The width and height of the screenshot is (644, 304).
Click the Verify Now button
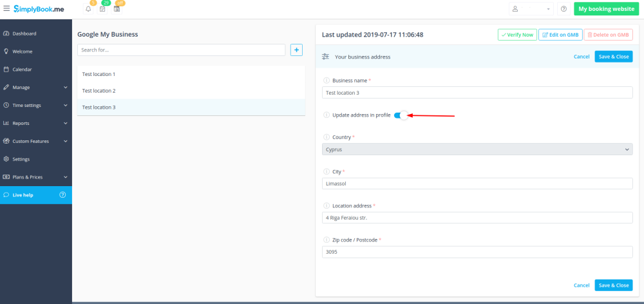[x=517, y=35]
